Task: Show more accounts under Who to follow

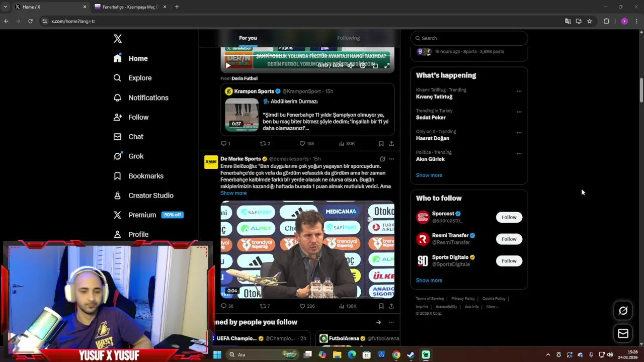Action: point(429,280)
